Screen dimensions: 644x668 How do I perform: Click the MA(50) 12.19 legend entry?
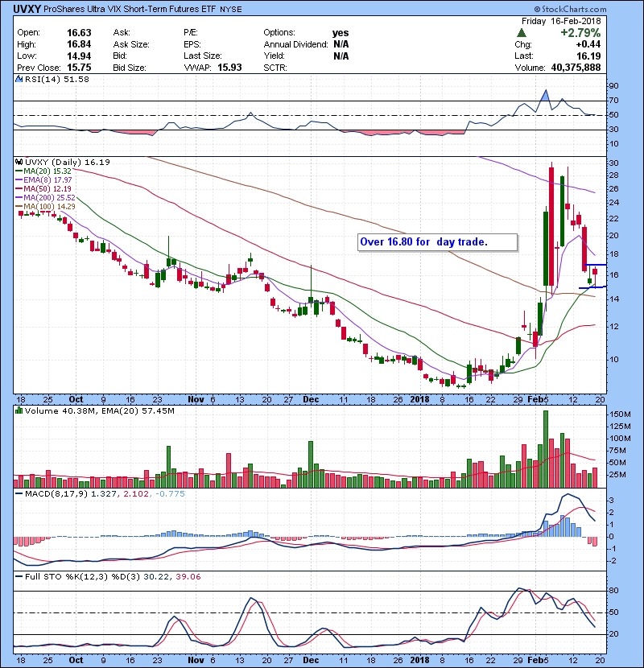(x=43, y=188)
